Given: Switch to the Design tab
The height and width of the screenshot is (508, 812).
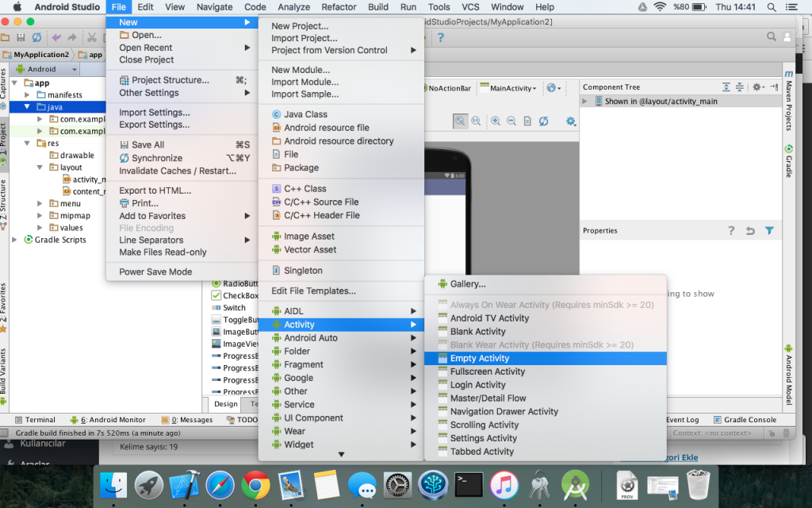Looking at the screenshot, I should pyautogui.click(x=226, y=404).
